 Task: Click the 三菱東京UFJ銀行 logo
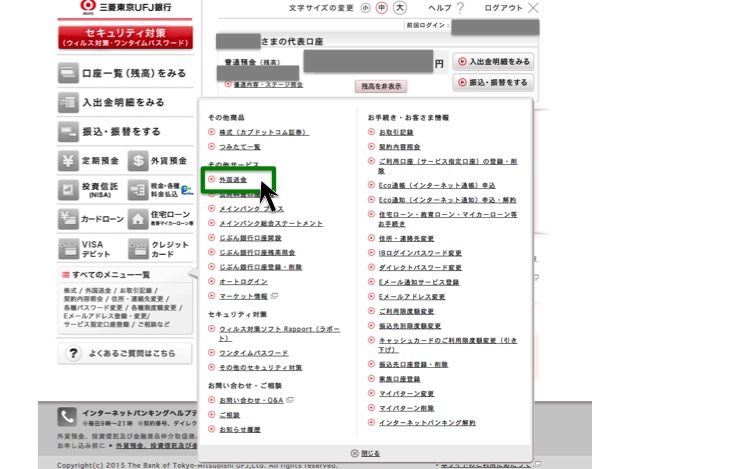(126, 7)
